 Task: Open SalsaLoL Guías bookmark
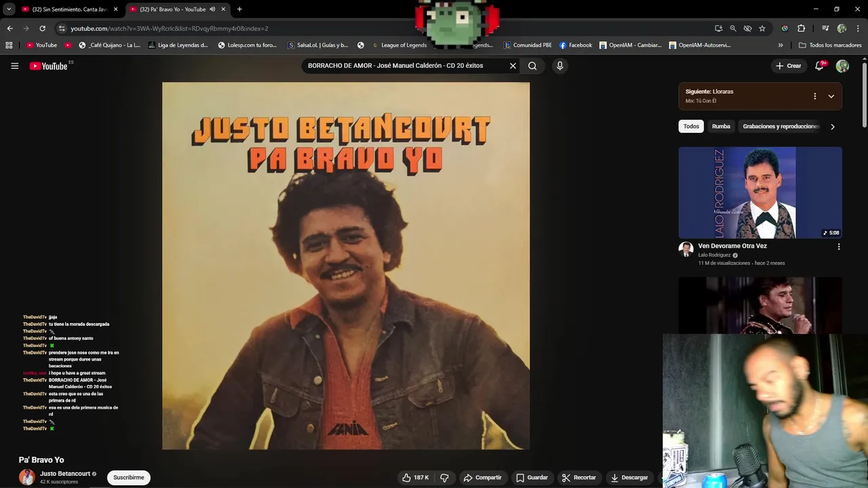tap(317, 45)
